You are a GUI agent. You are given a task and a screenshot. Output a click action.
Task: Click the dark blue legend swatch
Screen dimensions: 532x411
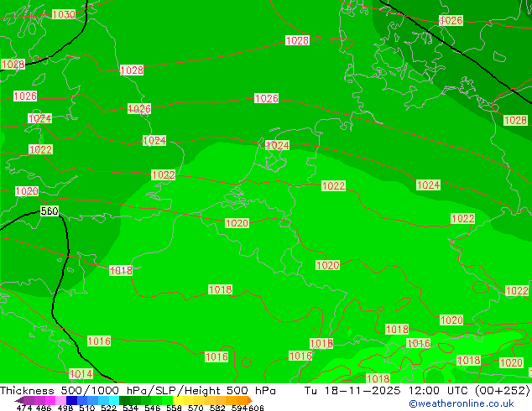tap(71, 400)
